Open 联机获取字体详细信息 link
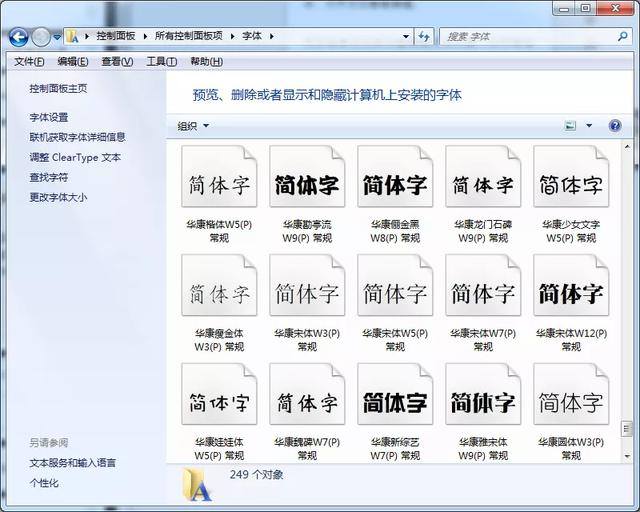 click(x=77, y=137)
